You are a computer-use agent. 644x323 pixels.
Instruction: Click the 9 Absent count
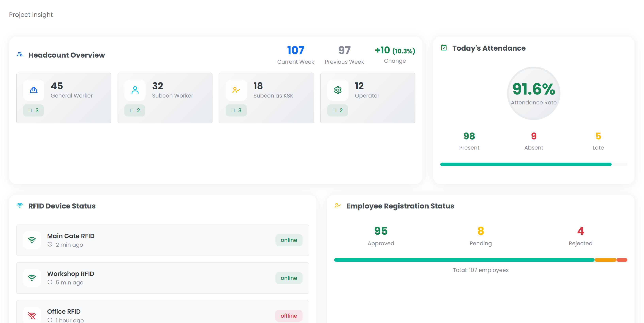tap(534, 136)
